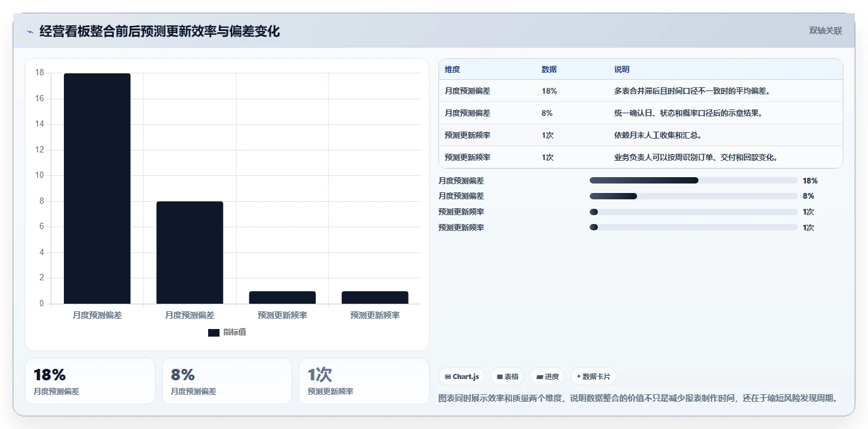Click the 8% cell in the table

coord(547,113)
